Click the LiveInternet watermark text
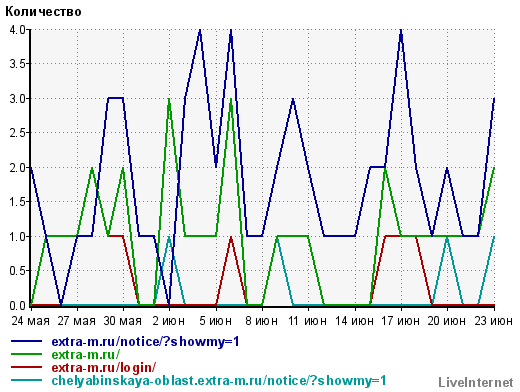The height and width of the screenshot is (392, 520). [476, 382]
